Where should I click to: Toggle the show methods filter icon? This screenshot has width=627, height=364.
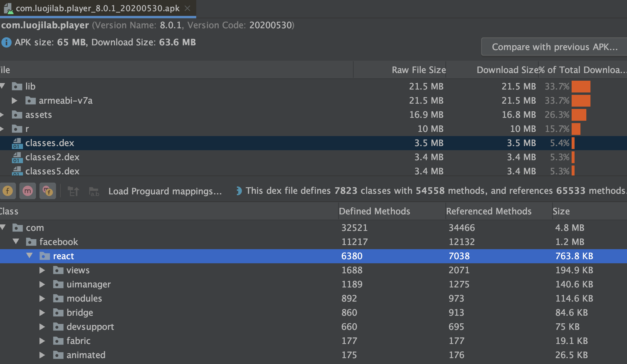(x=27, y=191)
